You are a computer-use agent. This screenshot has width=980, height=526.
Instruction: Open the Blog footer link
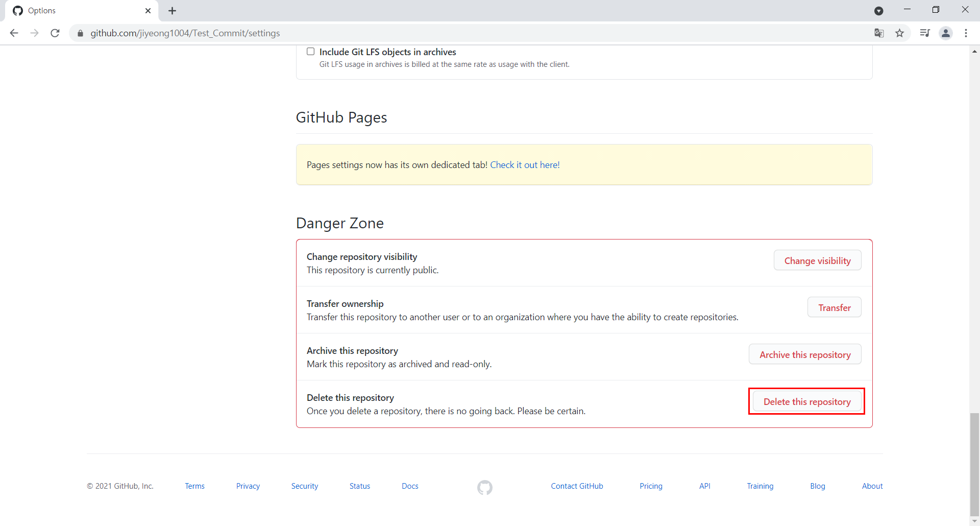(818, 486)
